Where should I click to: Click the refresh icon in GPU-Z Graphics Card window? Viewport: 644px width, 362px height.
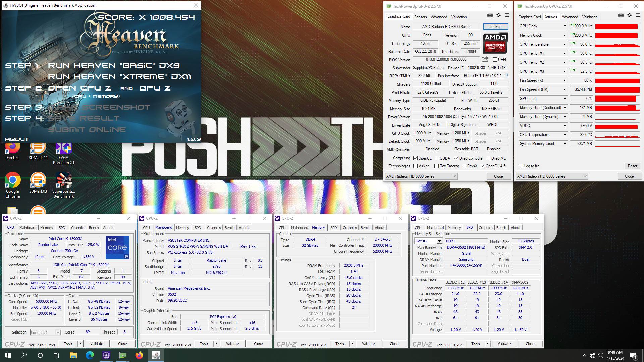[x=498, y=15]
